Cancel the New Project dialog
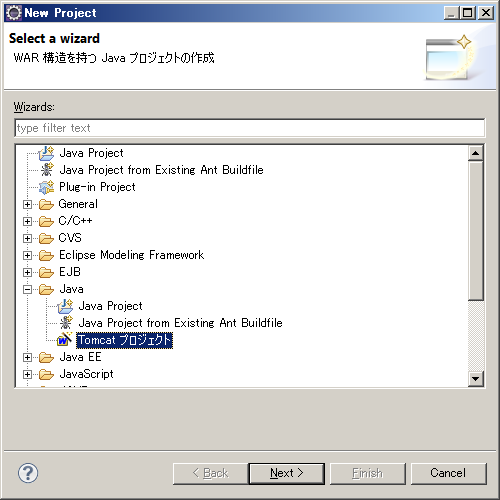500x500 pixels. [x=448, y=473]
